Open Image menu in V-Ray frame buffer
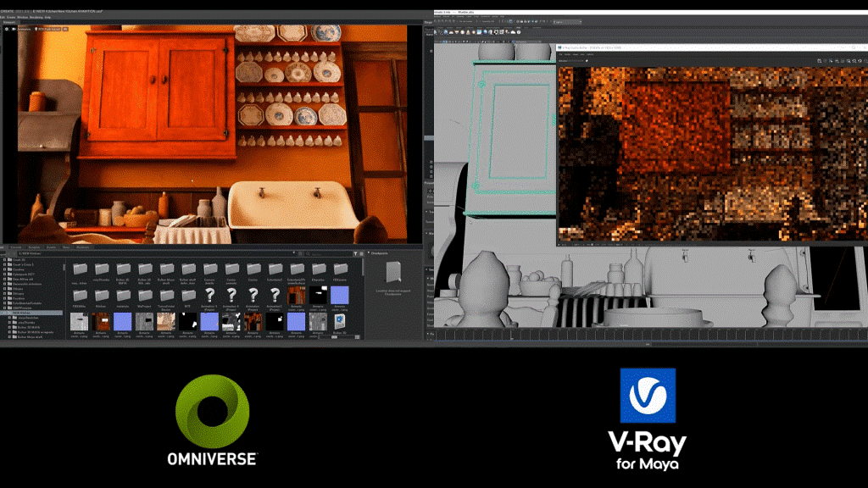The width and height of the screenshot is (868, 488). pos(576,54)
